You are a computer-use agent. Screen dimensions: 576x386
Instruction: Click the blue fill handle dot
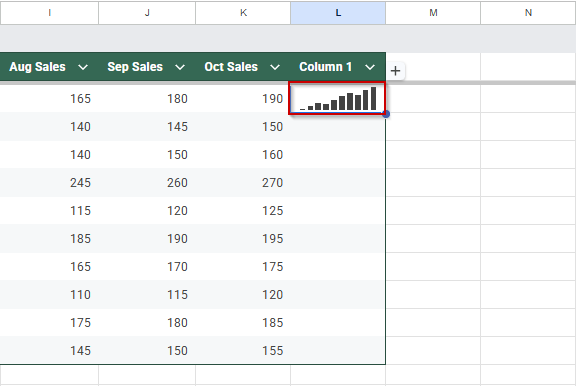point(386,114)
